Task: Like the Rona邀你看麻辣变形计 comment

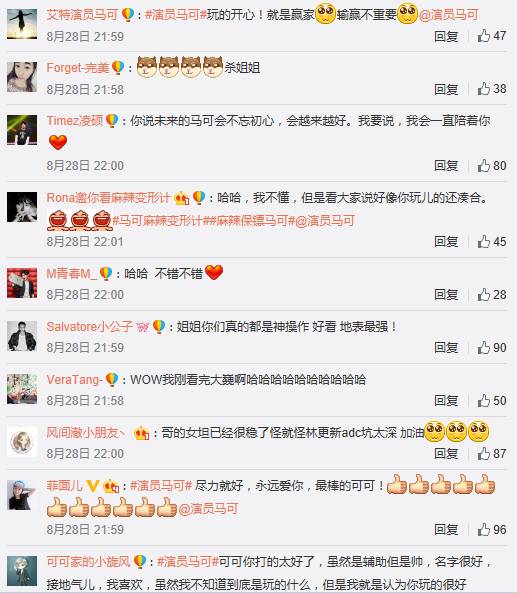Action: (x=491, y=242)
